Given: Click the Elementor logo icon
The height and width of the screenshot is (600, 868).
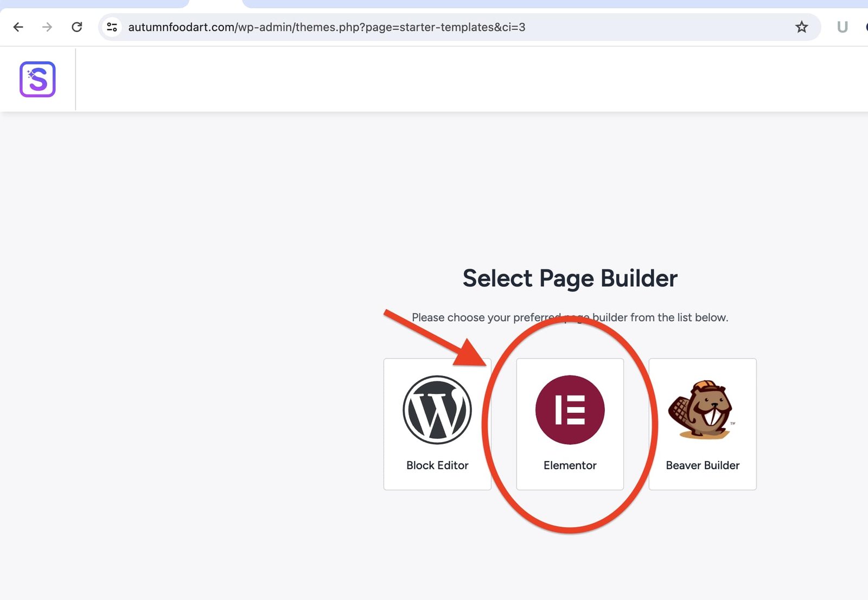Looking at the screenshot, I should coord(570,410).
